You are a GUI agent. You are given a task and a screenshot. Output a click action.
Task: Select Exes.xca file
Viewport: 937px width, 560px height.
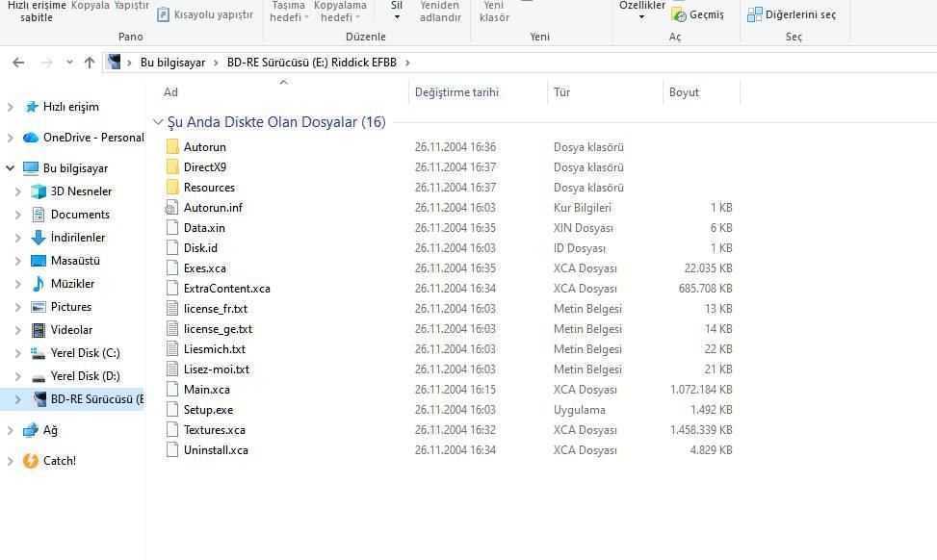[205, 268]
